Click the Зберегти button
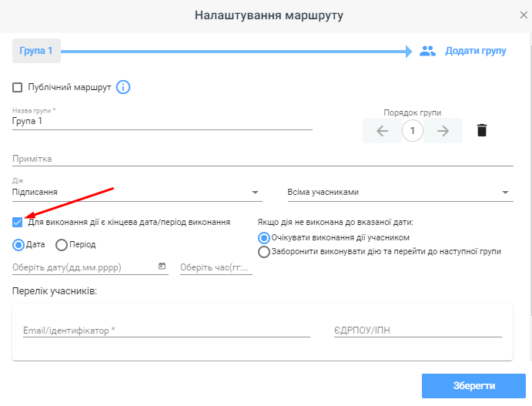Viewport: 532px width, 406px height. coord(473,386)
